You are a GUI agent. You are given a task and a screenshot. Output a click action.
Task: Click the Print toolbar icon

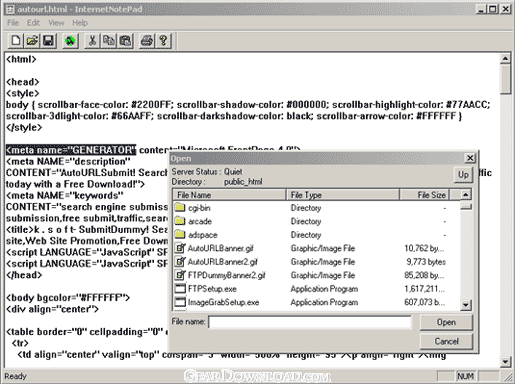point(147,41)
